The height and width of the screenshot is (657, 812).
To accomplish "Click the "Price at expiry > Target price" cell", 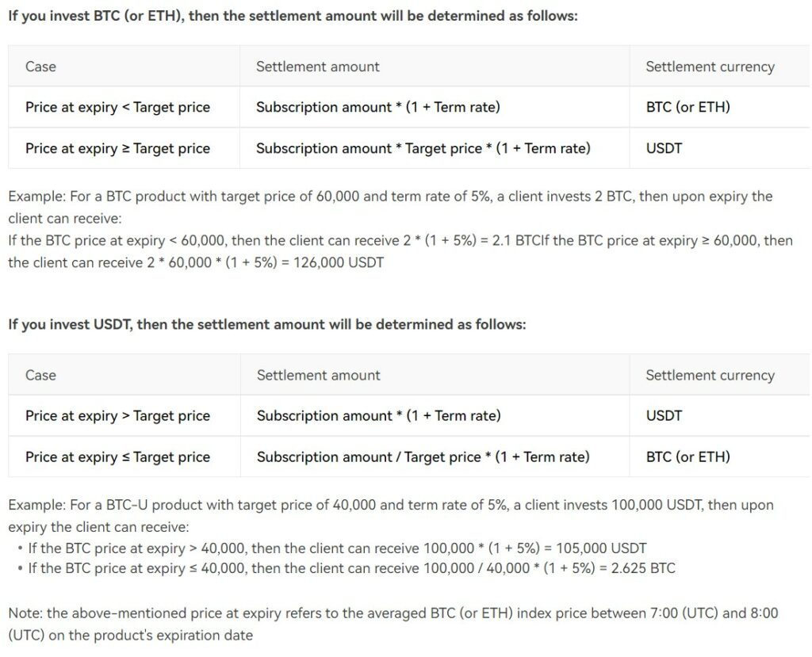I will click(117, 415).
